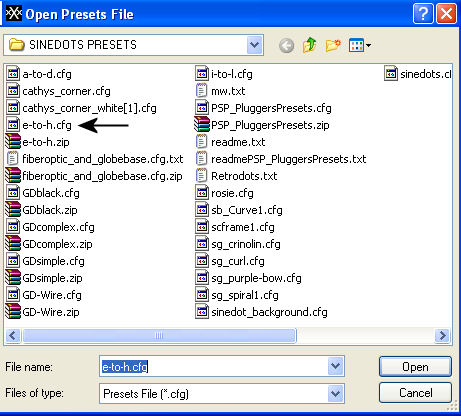Click the Cancel button
The image size is (461, 416).
[x=415, y=393]
